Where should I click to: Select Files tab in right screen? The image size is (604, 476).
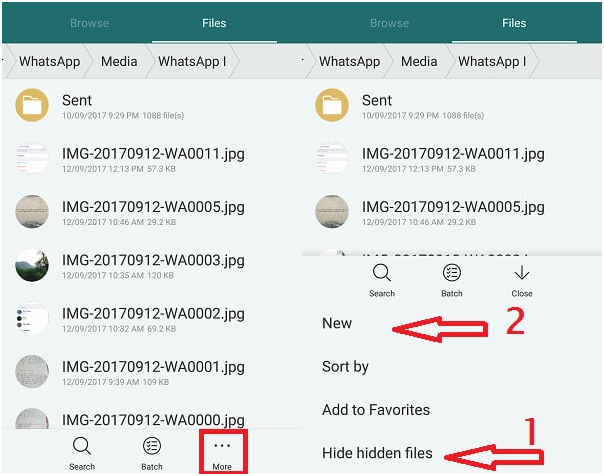point(514,23)
